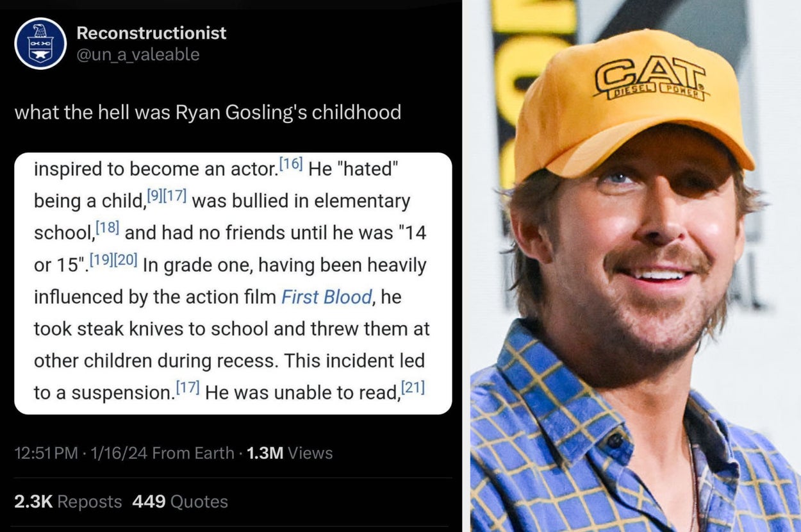The image size is (801, 532).
Task: Show the 449 Quotes list
Action: 180,501
